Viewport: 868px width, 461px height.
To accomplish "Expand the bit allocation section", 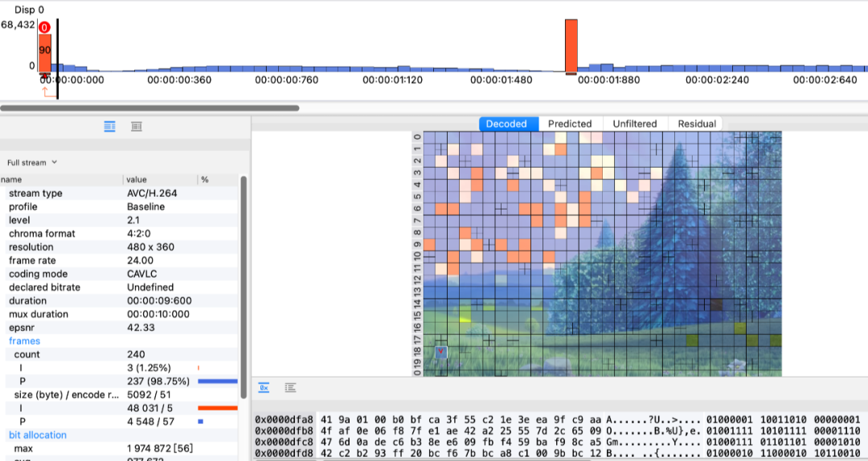I will pos(37,434).
